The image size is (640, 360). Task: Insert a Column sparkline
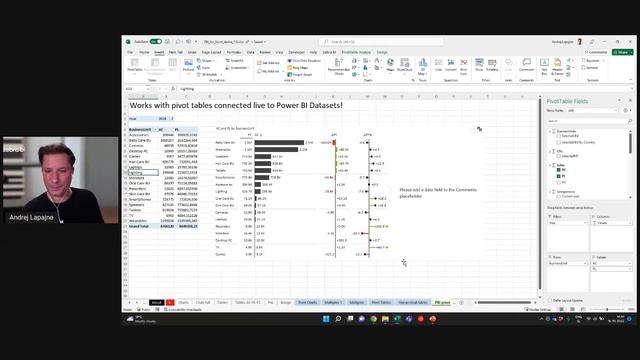451,64
